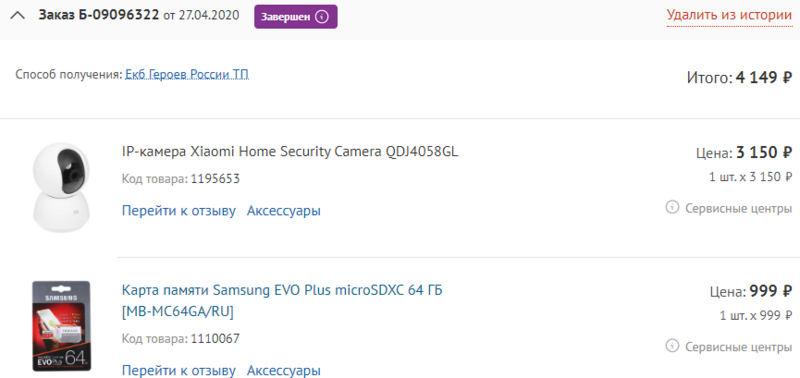The height and width of the screenshot is (378, 800).
Task: Open IP-камера Xiaomi Home Security Camera title
Action: click(x=290, y=152)
